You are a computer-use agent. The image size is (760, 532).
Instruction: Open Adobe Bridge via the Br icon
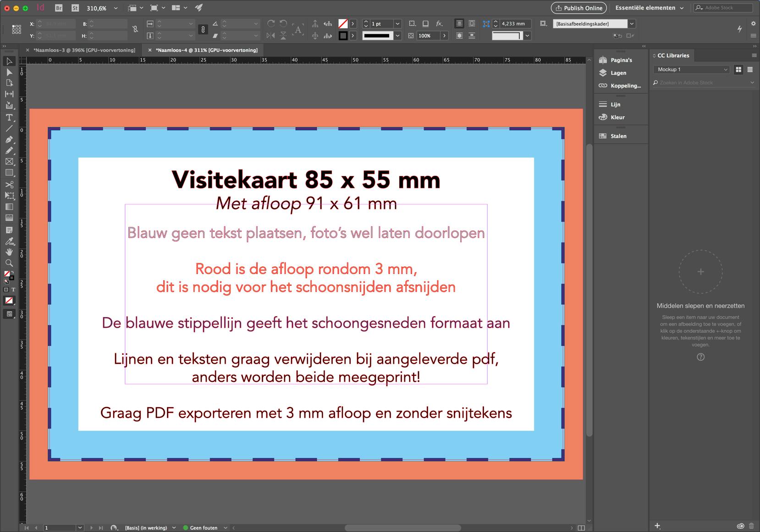click(x=59, y=8)
